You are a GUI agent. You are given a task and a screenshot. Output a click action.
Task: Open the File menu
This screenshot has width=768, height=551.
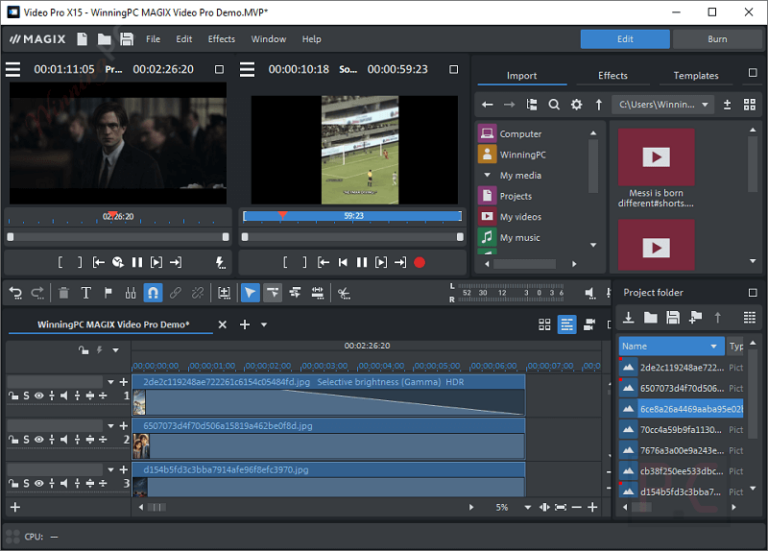pos(153,39)
